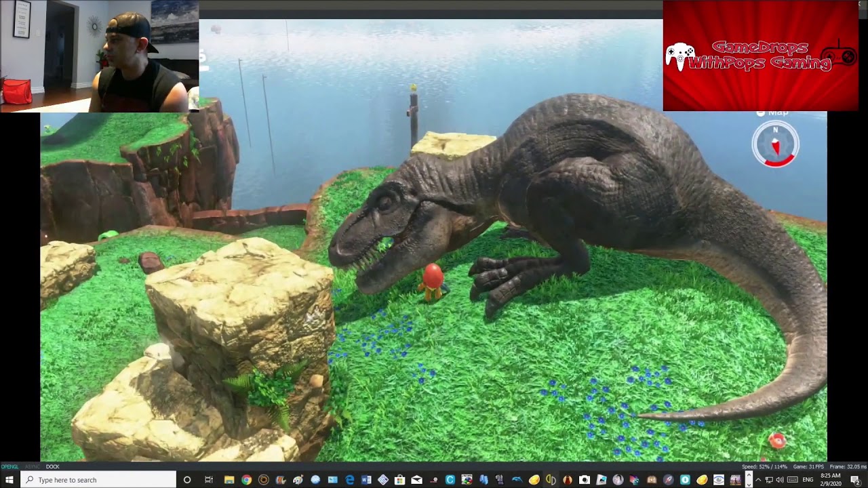
Task: Open Task View on the taskbar
Action: click(209, 480)
